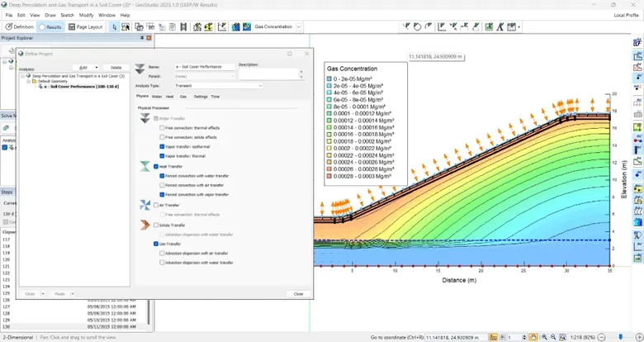Image resolution: width=644 pixels, height=342 pixels.
Task: Click the Air Transfer fan icon
Action: pyautogui.click(x=145, y=205)
